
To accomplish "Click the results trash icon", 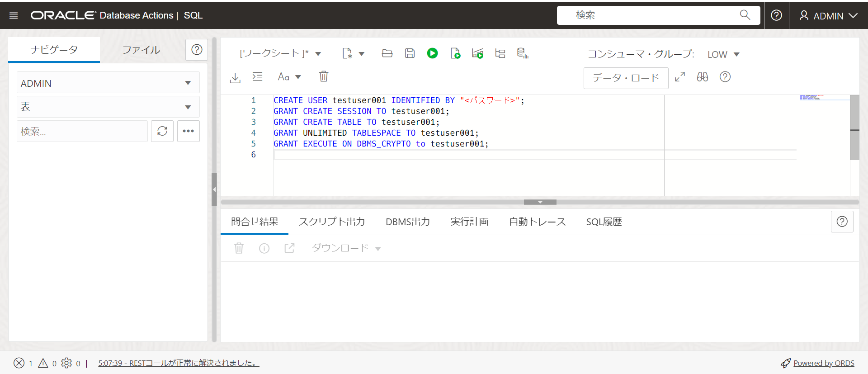I will tap(239, 248).
